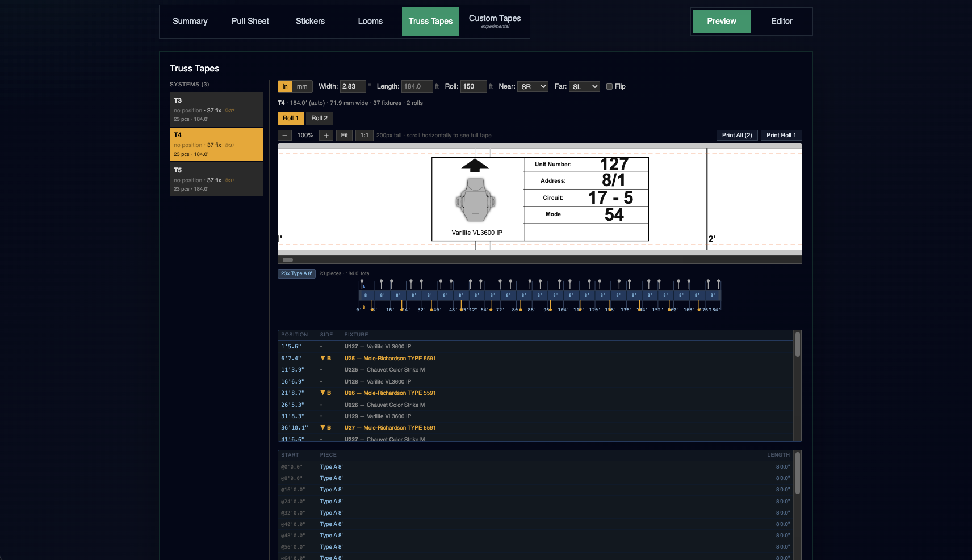Click the up arrow on the fixture label
Viewport: 972px width, 560px height.
(x=475, y=165)
